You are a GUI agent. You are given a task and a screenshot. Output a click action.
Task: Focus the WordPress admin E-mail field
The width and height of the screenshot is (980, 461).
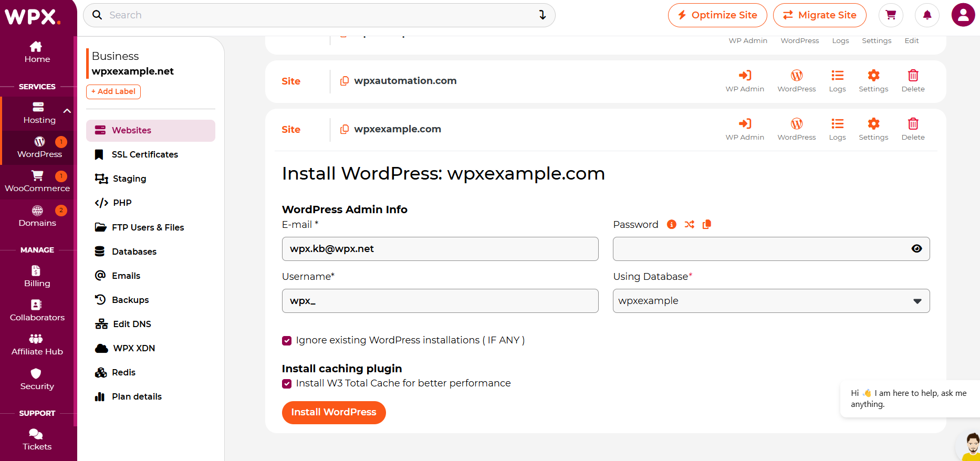[440, 249]
